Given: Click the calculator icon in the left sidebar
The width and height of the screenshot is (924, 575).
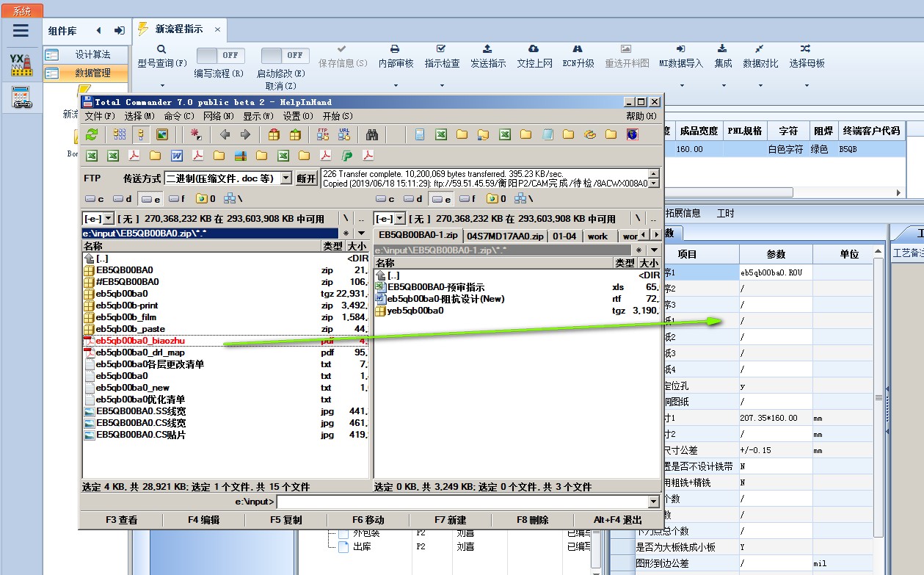Looking at the screenshot, I should click(21, 97).
